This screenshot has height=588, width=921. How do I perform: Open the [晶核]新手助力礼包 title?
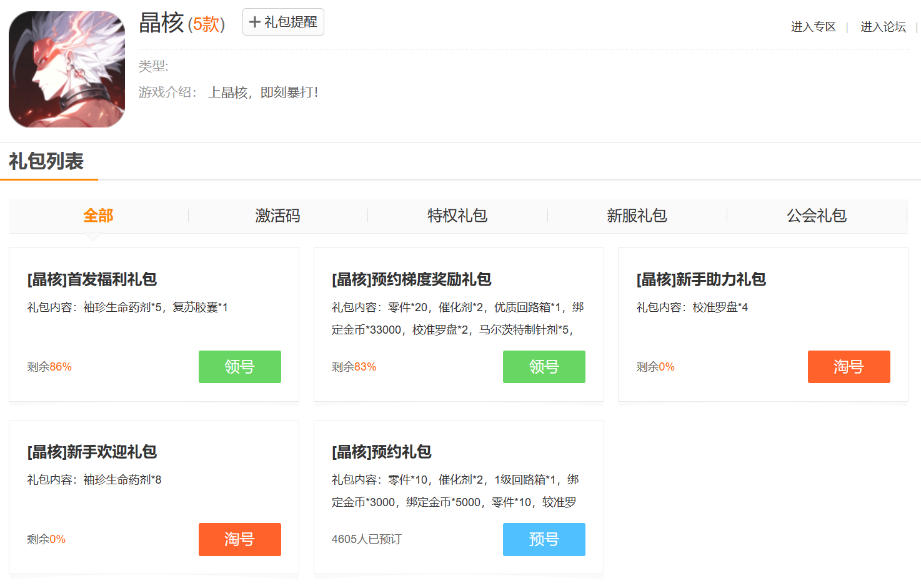[x=700, y=279]
